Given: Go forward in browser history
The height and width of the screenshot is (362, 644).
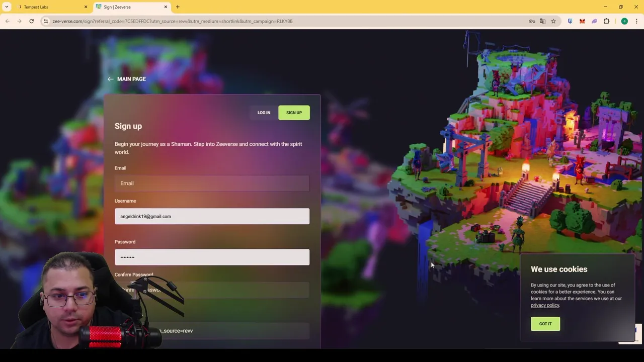Looking at the screenshot, I should point(19,21).
